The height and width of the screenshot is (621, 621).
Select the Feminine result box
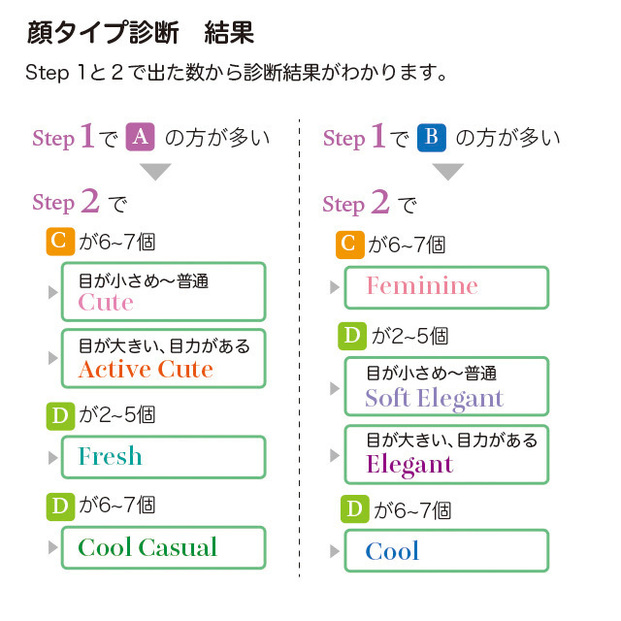pos(446,287)
